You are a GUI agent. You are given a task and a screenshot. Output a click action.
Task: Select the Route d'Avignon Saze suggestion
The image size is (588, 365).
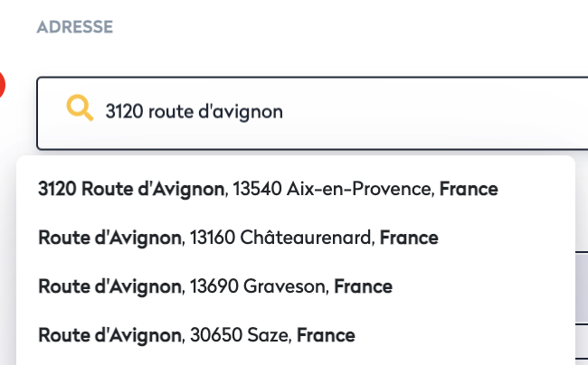click(x=196, y=336)
